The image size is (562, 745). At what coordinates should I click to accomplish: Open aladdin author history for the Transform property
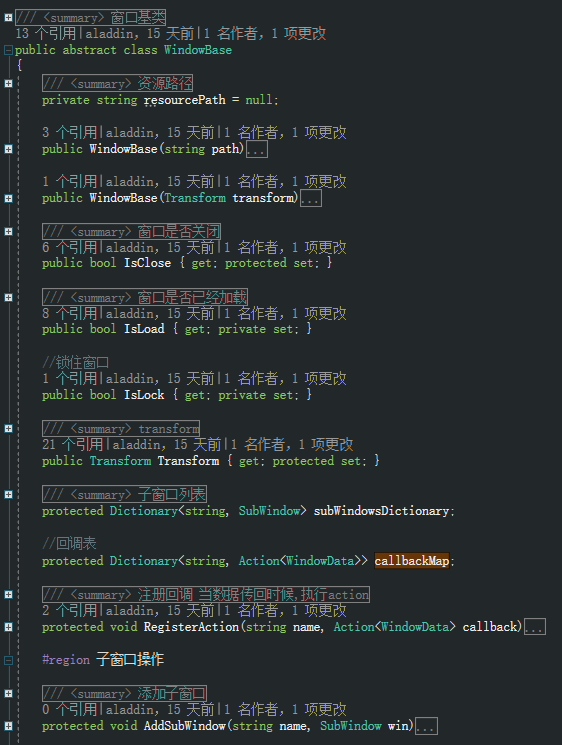167,445
